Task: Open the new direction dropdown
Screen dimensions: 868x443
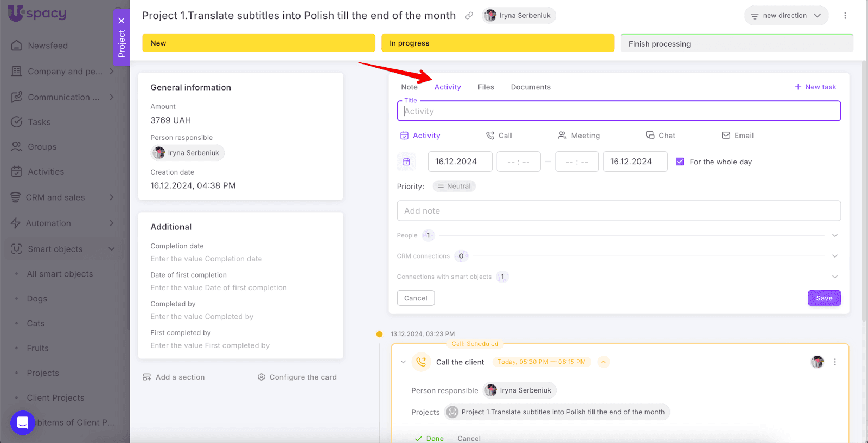Action: 786,16
